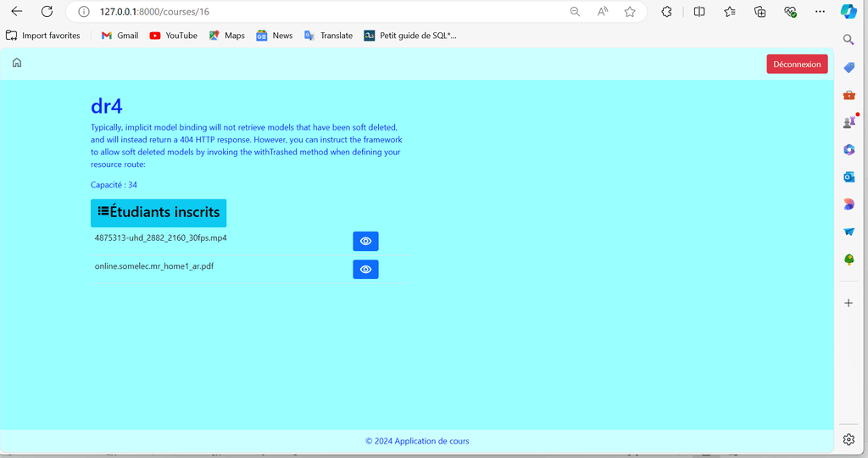Open sidebar Drop paper plane icon
Screen dimensions: 868x458
[849, 232]
